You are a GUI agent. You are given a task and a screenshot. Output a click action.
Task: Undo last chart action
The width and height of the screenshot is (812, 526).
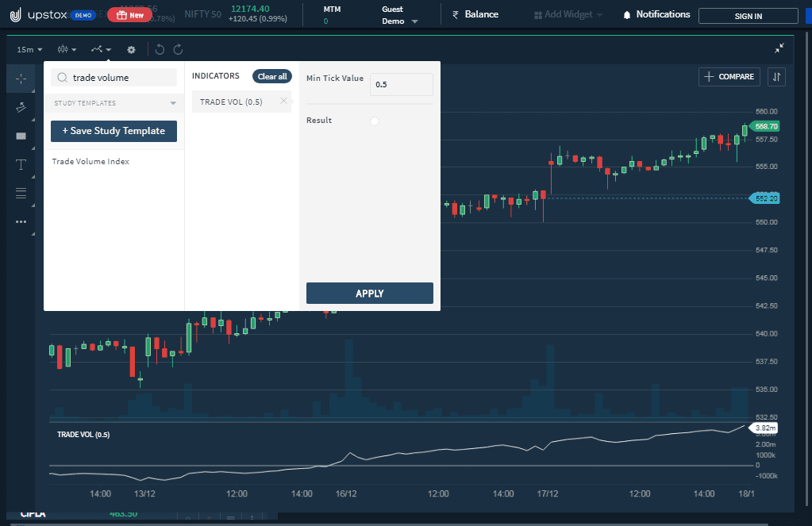(160, 50)
